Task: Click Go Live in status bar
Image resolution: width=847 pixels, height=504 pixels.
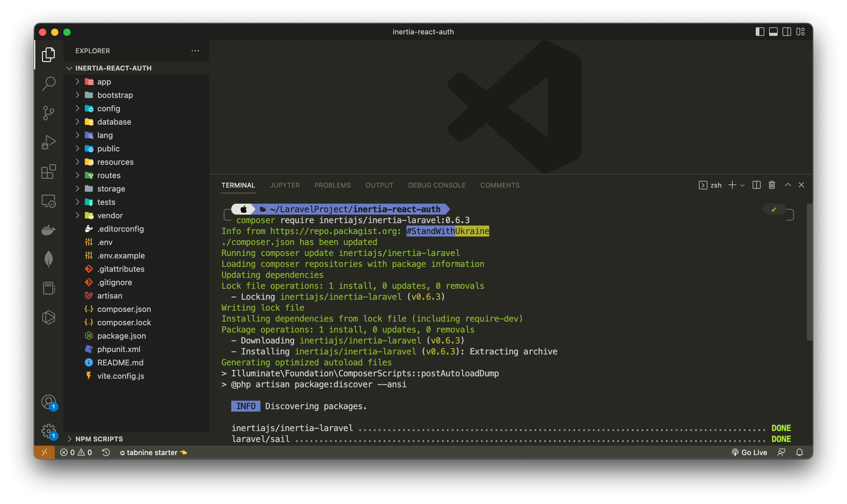Action: [x=749, y=452]
